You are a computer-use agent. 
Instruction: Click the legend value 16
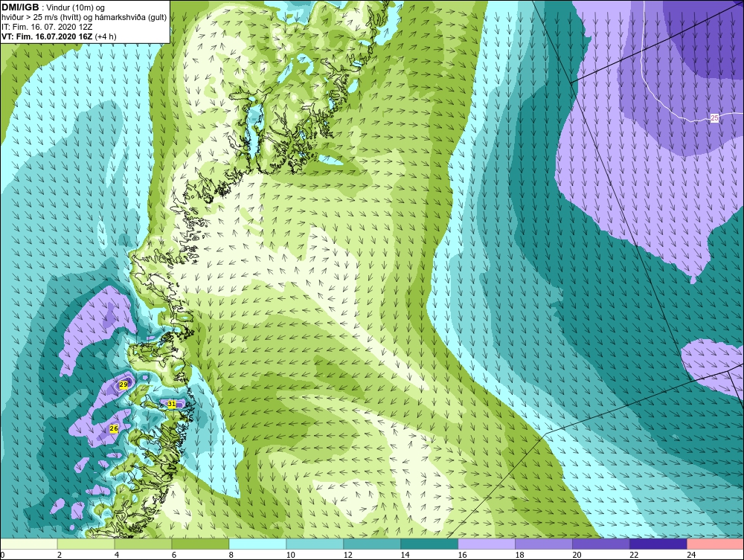coord(462,555)
